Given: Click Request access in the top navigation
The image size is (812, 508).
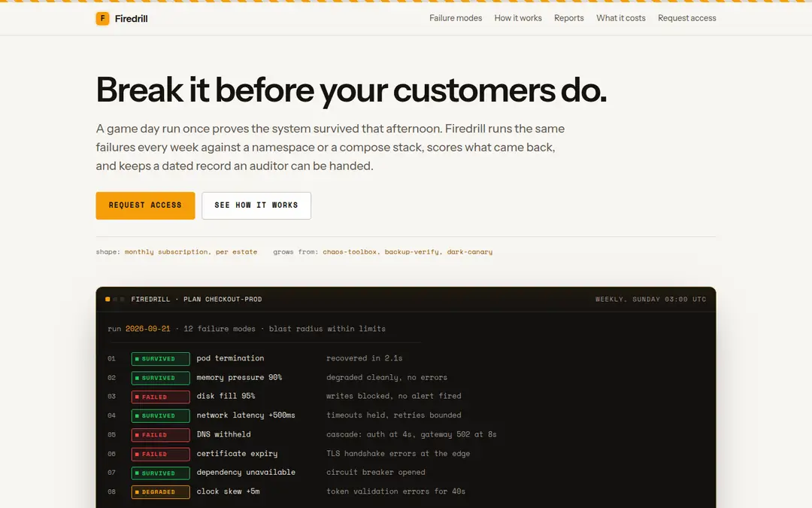Looking at the screenshot, I should click(686, 18).
